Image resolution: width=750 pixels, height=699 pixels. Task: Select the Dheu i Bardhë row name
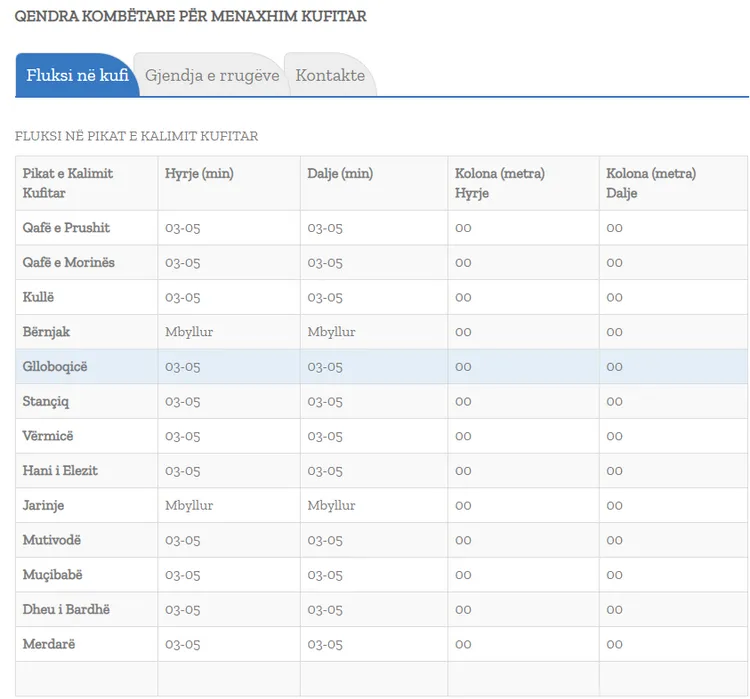point(66,609)
